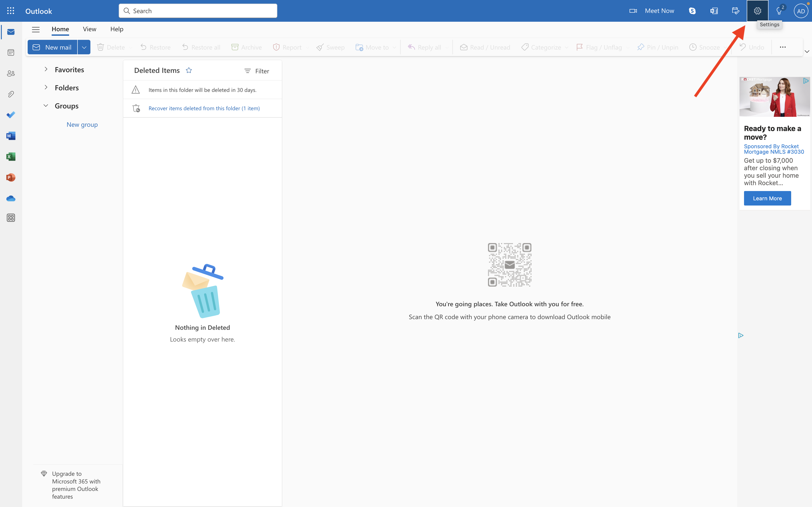Open the People icon in sidebar
The image size is (812, 507).
click(11, 73)
